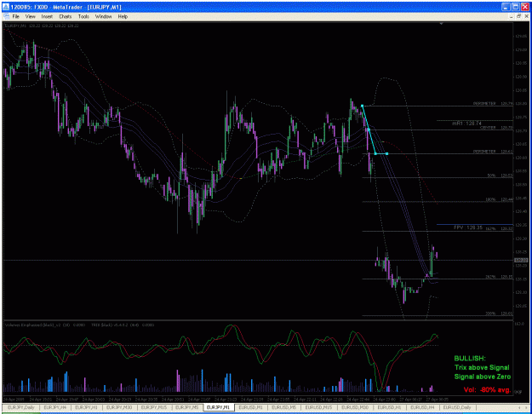Open the View menu
This screenshot has height=414, width=532.
(30, 16)
